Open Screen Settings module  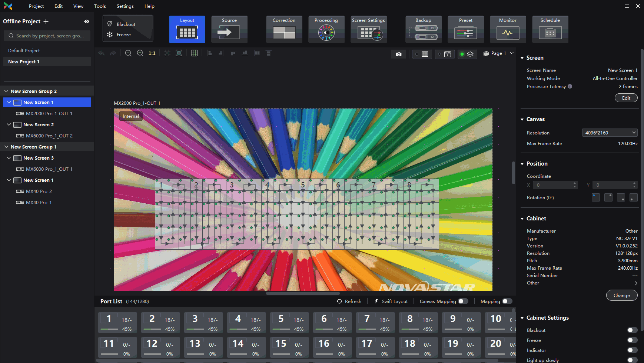click(x=369, y=29)
